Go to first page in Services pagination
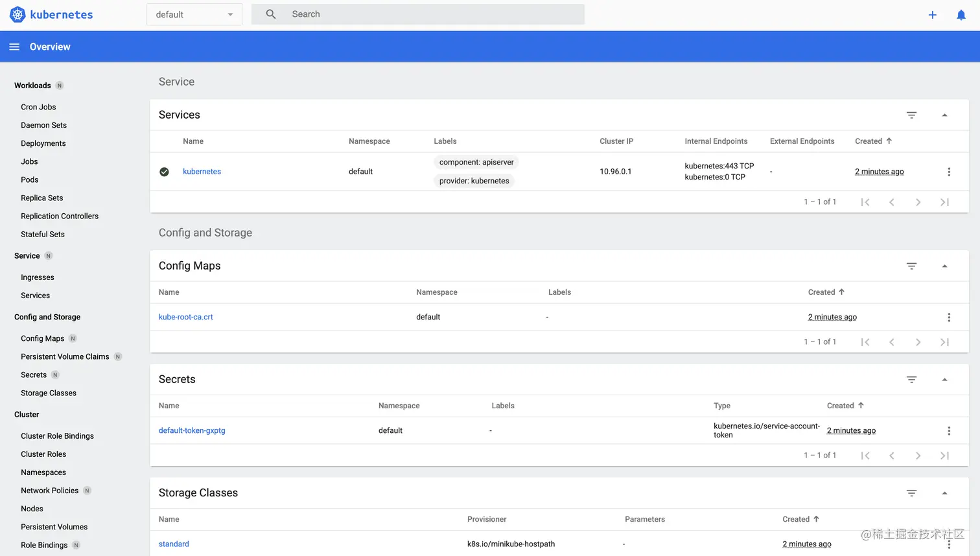Image resolution: width=980 pixels, height=556 pixels. (x=865, y=202)
